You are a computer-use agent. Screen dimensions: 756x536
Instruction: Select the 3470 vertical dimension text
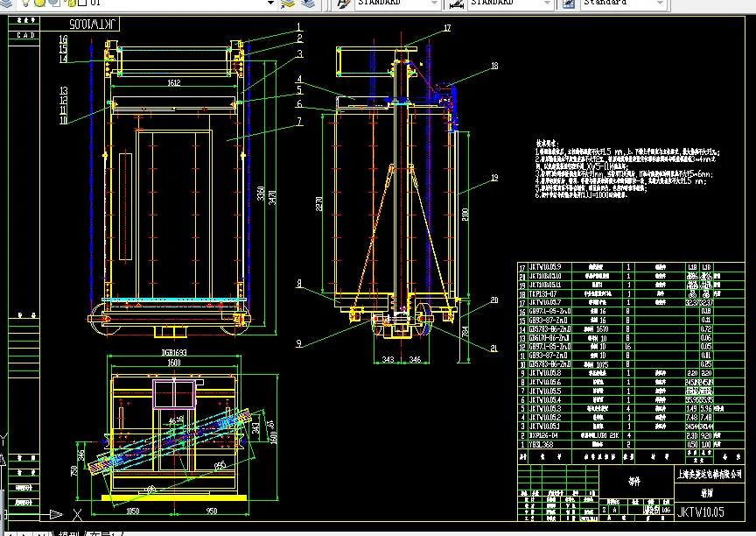pyautogui.click(x=272, y=197)
